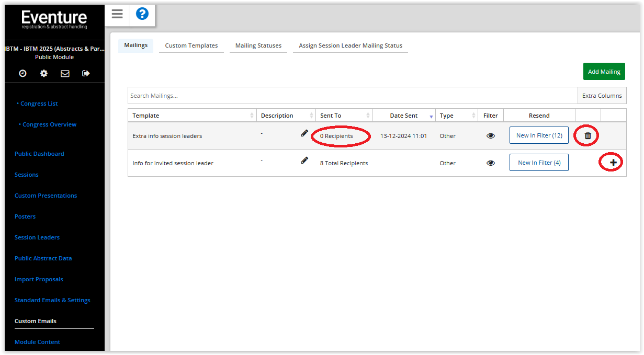The image size is (644, 355).
Task: Click the green Add Mailing button
Action: (604, 72)
